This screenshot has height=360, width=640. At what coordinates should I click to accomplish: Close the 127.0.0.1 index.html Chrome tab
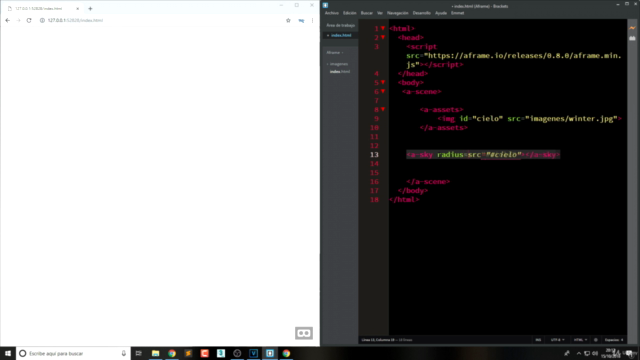[78, 9]
